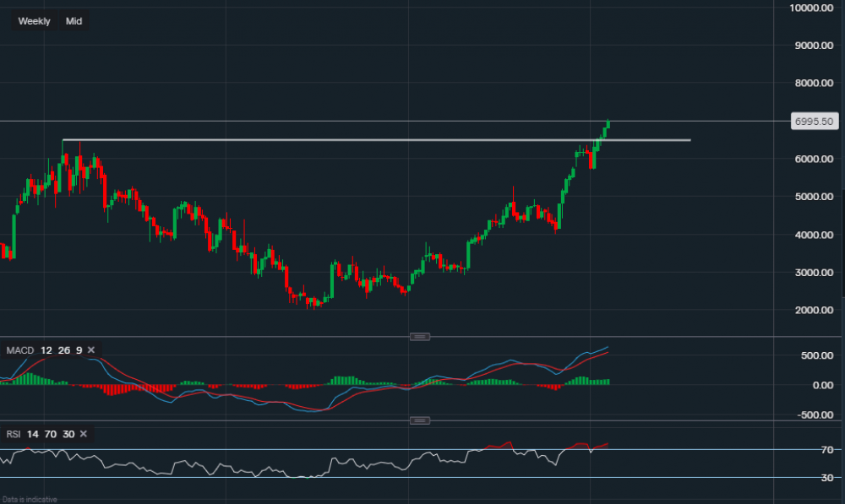
Task: Open the Weekly timeframe selector
Action: coord(33,21)
